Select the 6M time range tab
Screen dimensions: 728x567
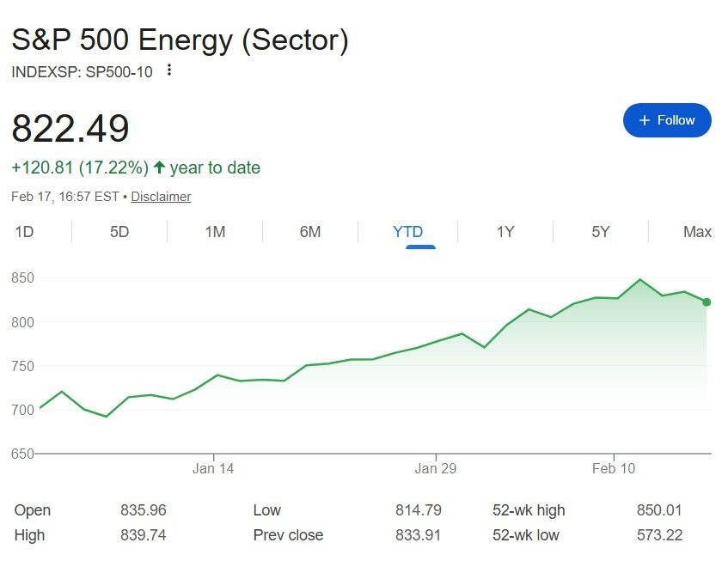pyautogui.click(x=310, y=232)
